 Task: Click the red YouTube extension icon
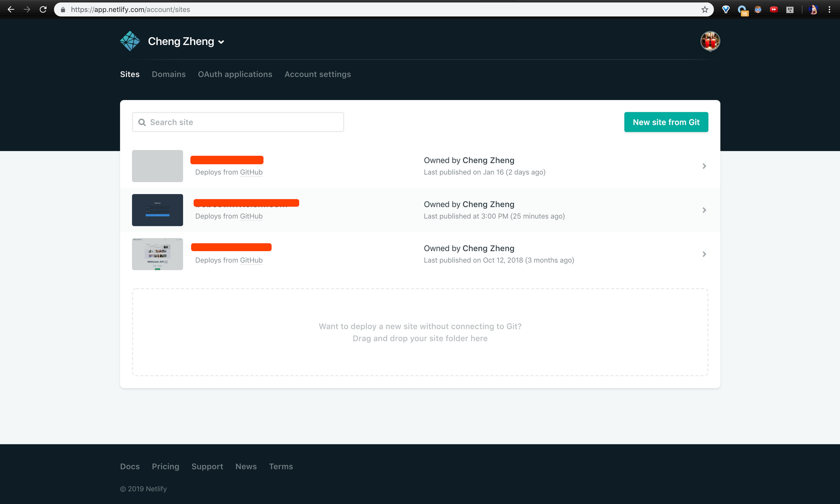tap(774, 9)
